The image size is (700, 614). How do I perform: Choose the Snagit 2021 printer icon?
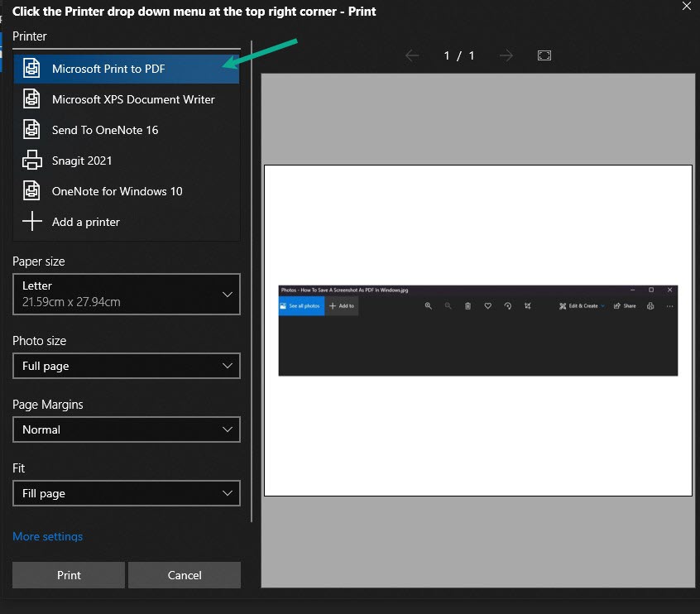(31, 161)
